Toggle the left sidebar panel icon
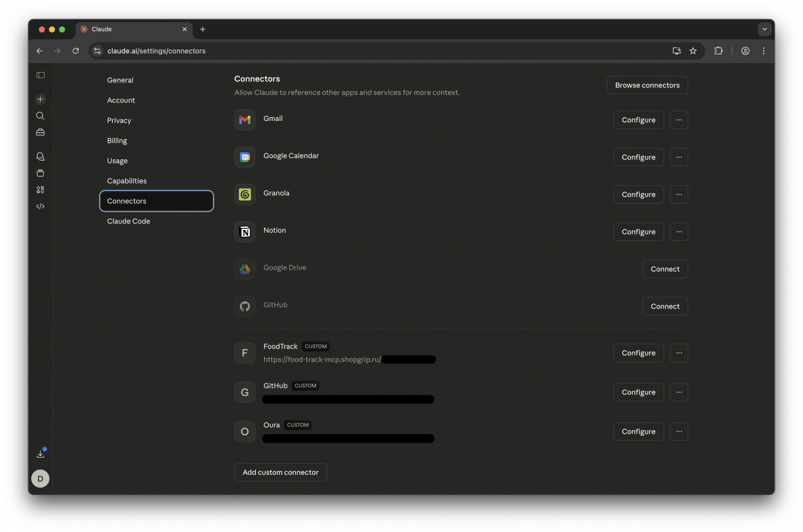The image size is (803, 532). (x=41, y=75)
